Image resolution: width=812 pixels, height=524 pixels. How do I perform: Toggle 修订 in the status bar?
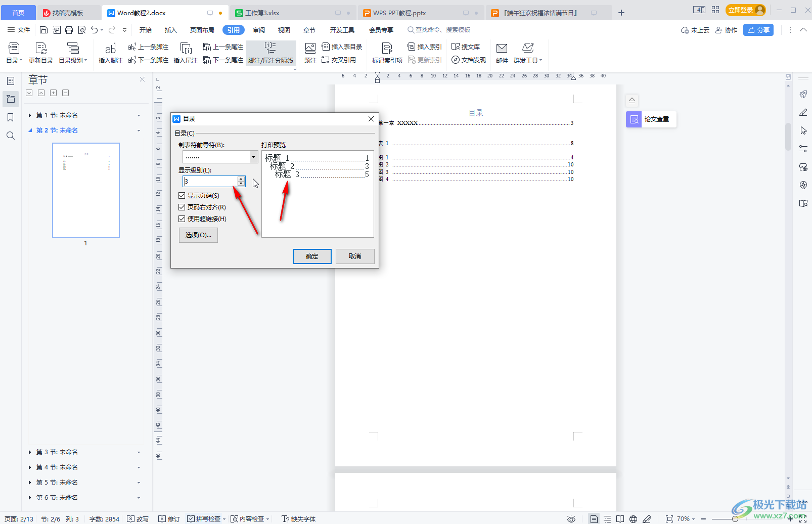coord(169,519)
